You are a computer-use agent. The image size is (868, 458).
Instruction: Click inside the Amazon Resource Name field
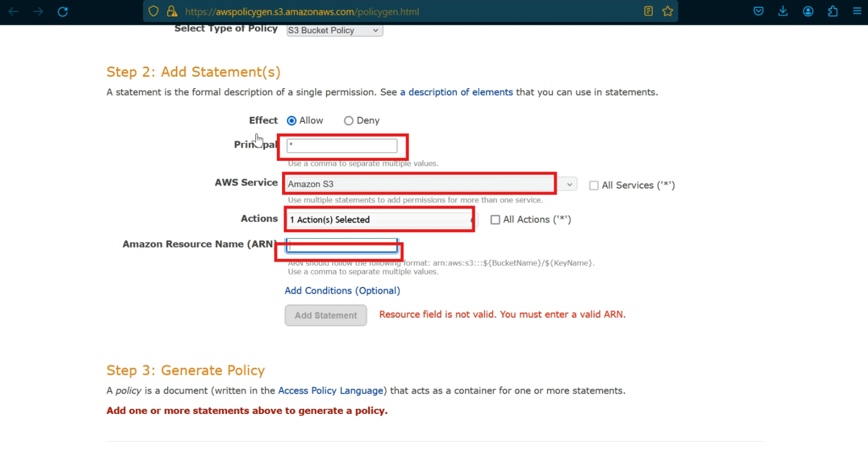342,245
